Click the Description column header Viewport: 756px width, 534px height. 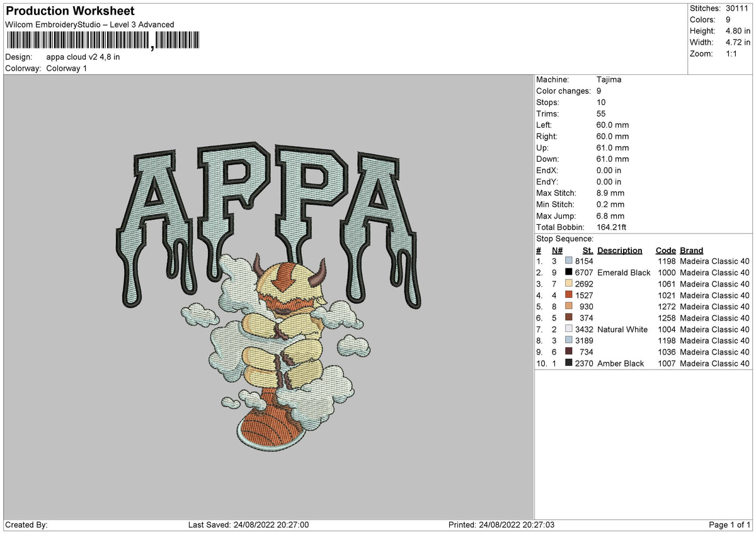pyautogui.click(x=620, y=250)
